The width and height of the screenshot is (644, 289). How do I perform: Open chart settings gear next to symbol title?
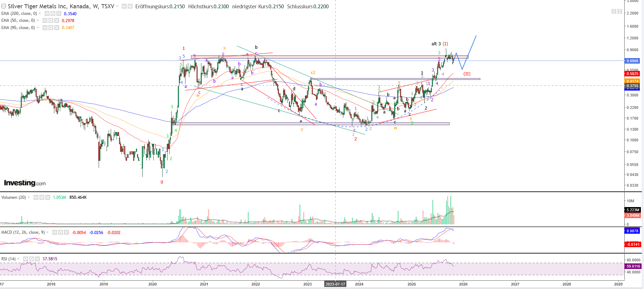click(x=130, y=7)
